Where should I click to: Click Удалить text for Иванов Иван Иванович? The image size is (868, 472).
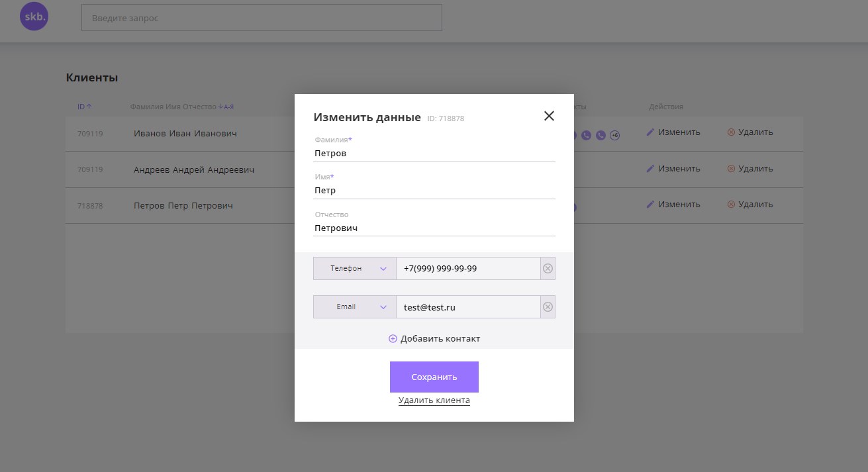[x=755, y=132]
